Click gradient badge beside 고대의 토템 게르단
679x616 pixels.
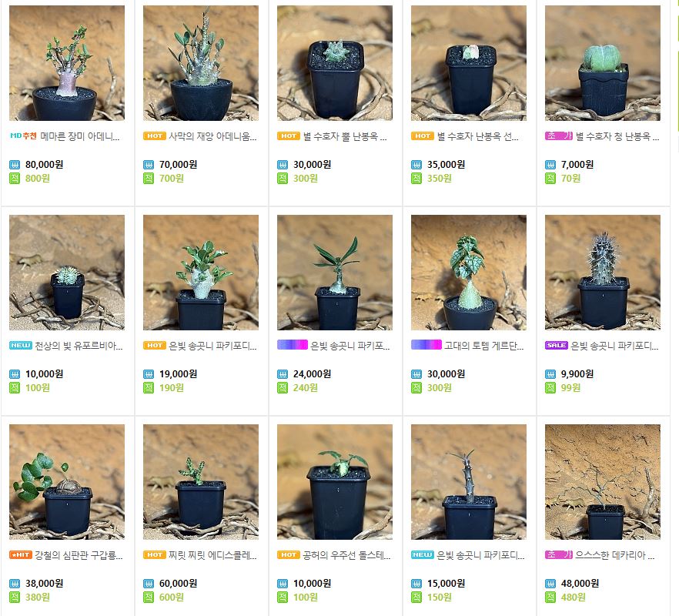pos(426,345)
